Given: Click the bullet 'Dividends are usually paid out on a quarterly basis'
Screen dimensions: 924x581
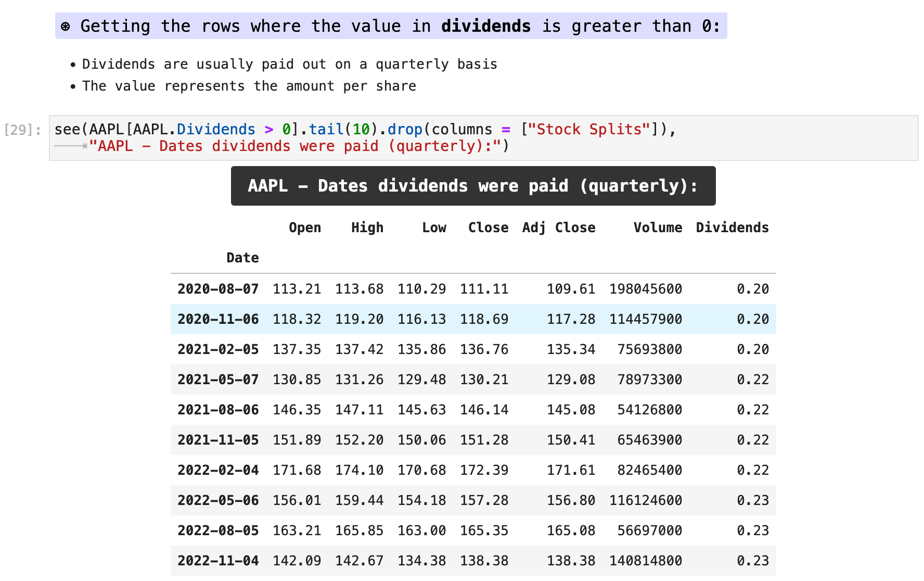Looking at the screenshot, I should tap(290, 64).
